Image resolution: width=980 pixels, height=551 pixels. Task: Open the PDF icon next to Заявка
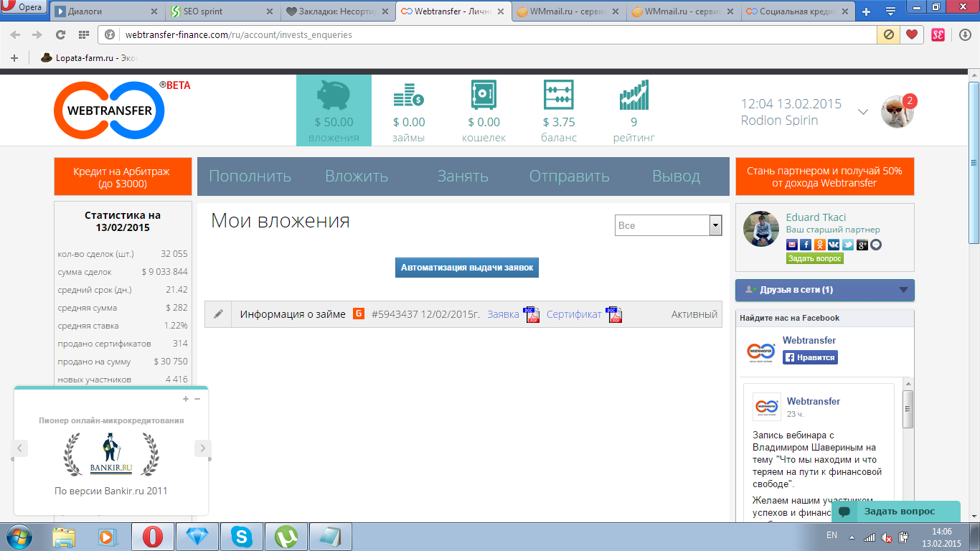pyautogui.click(x=531, y=314)
